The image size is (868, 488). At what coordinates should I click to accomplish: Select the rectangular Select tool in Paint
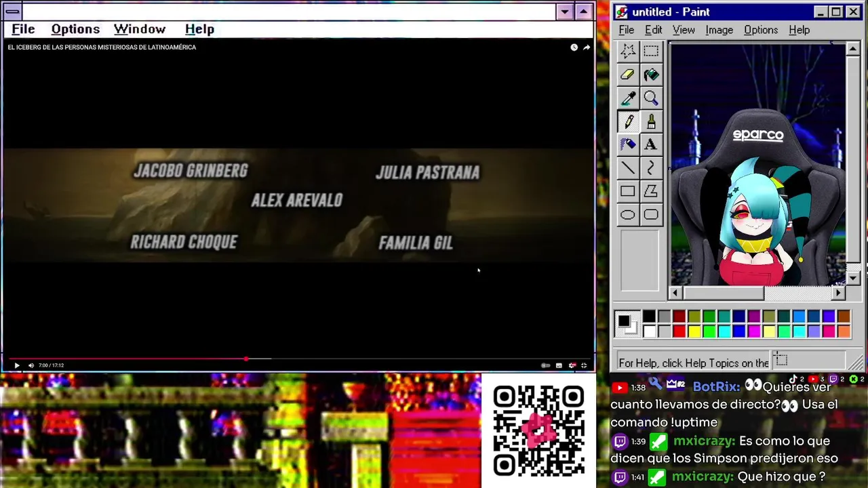click(651, 51)
